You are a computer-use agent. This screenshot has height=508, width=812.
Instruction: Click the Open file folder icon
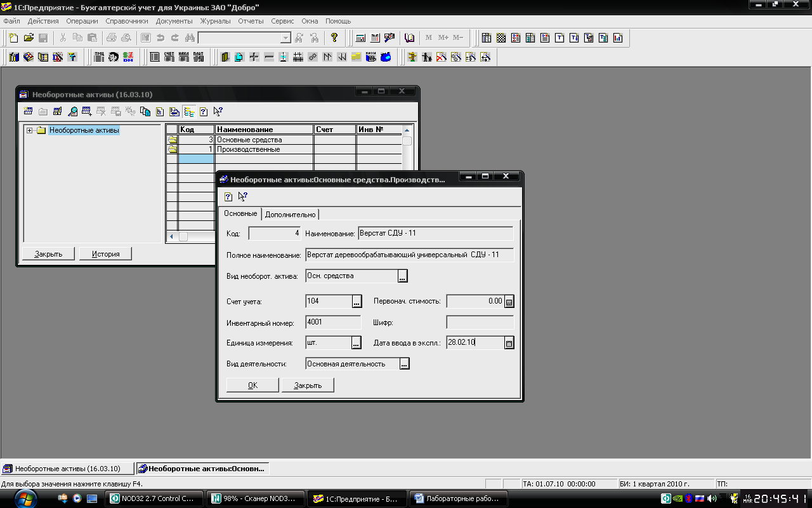point(29,38)
